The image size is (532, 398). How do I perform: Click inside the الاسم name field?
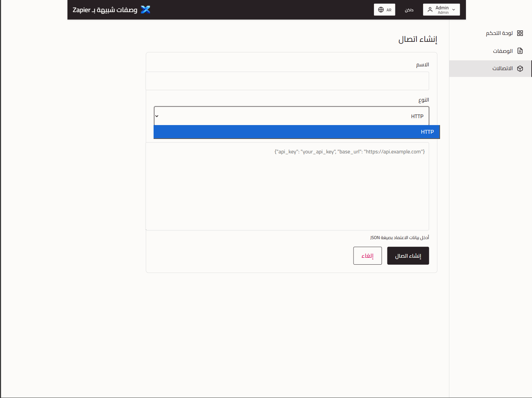(287, 80)
